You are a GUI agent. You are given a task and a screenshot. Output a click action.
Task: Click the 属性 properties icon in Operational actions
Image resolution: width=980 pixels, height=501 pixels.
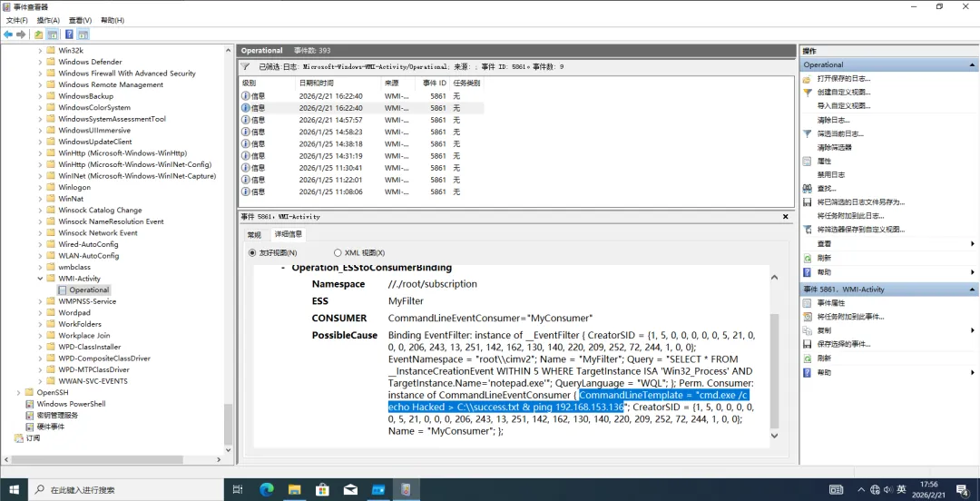(x=808, y=162)
